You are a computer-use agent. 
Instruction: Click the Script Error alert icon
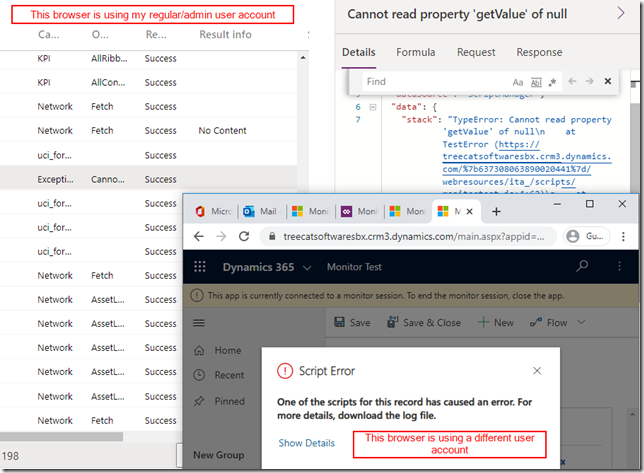pyautogui.click(x=285, y=371)
